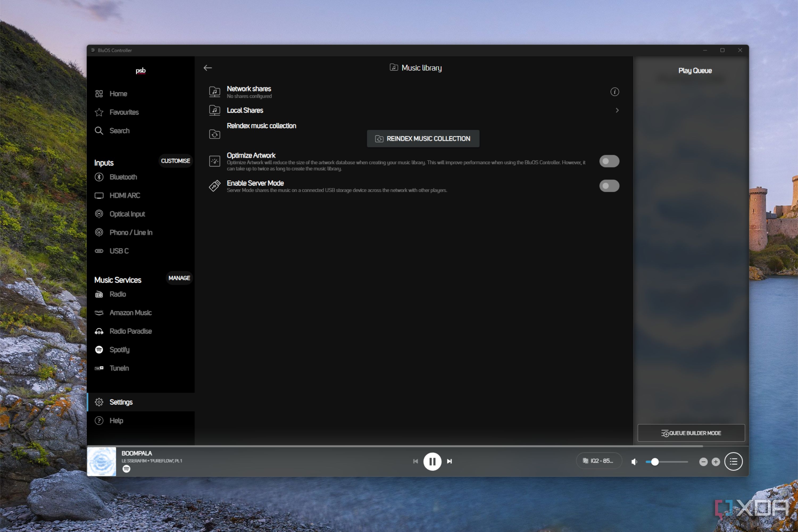Open the Local Shares row
The height and width of the screenshot is (532, 798).
coord(414,110)
